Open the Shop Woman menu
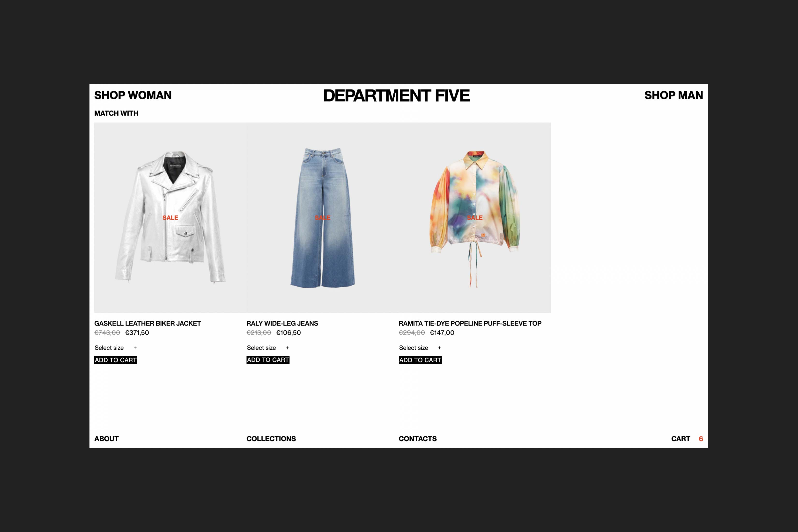 point(133,95)
